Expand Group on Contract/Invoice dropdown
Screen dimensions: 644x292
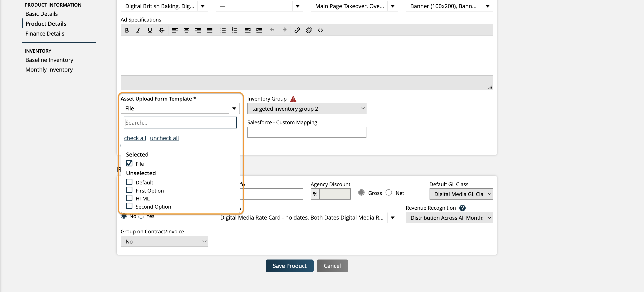(164, 241)
